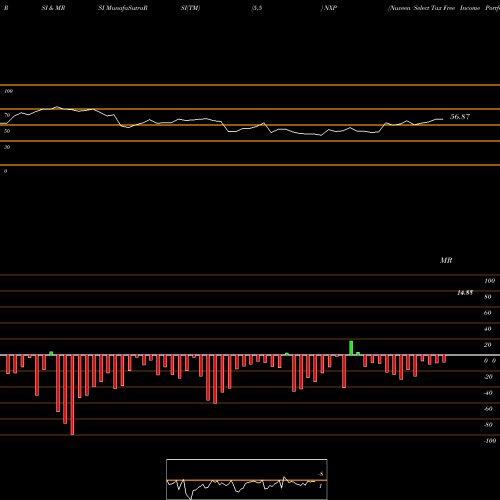The image size is (500, 500).
Task: Click the Nuveen Select Tax Free Income title text
Action: click(x=434, y=8)
